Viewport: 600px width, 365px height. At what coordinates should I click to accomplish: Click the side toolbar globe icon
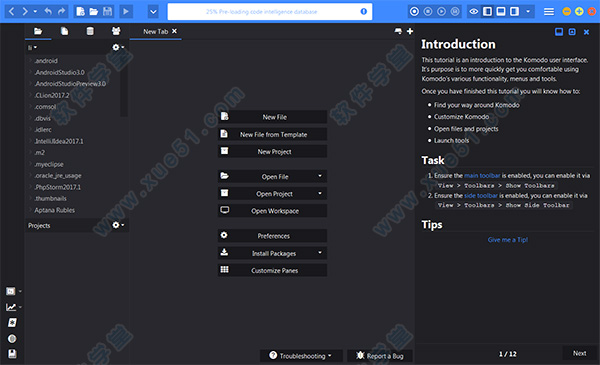12,339
